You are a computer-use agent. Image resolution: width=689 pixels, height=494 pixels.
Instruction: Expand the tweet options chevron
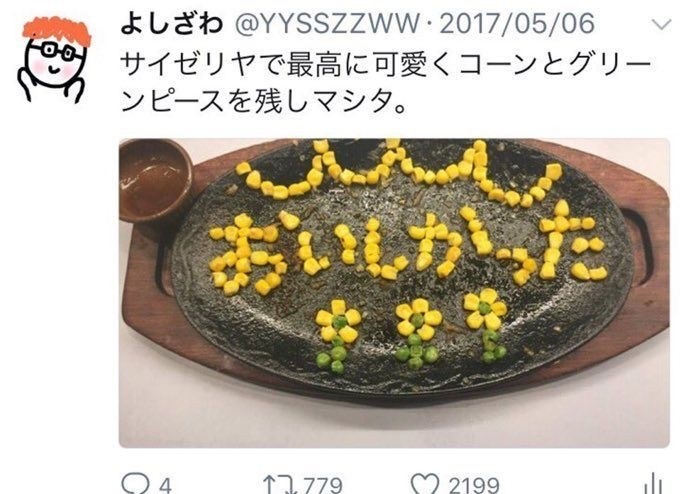tap(661, 25)
